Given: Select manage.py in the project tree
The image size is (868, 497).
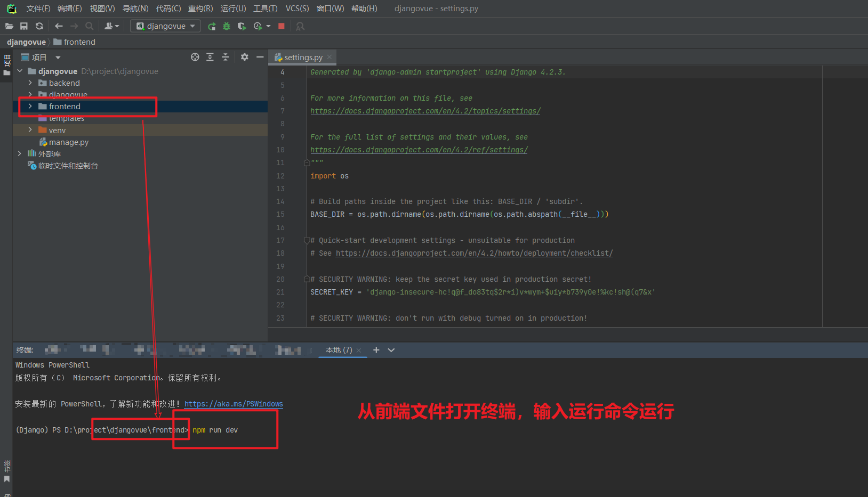Looking at the screenshot, I should (x=140, y=142).
